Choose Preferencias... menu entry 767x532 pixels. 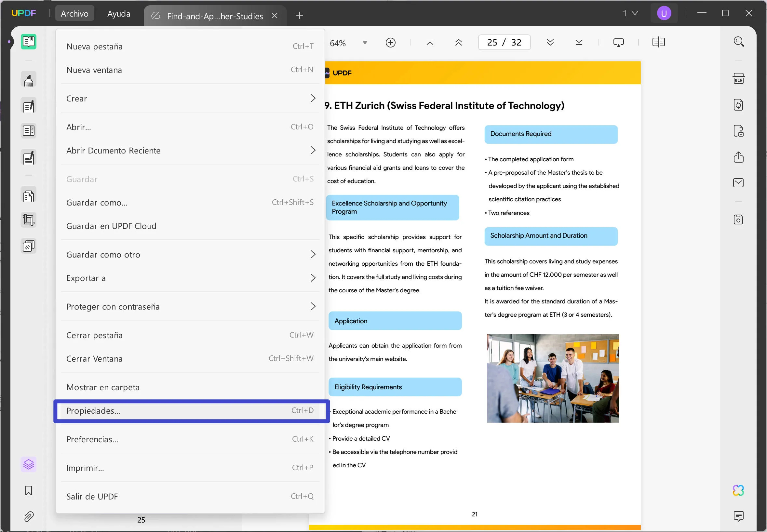pyautogui.click(x=191, y=439)
